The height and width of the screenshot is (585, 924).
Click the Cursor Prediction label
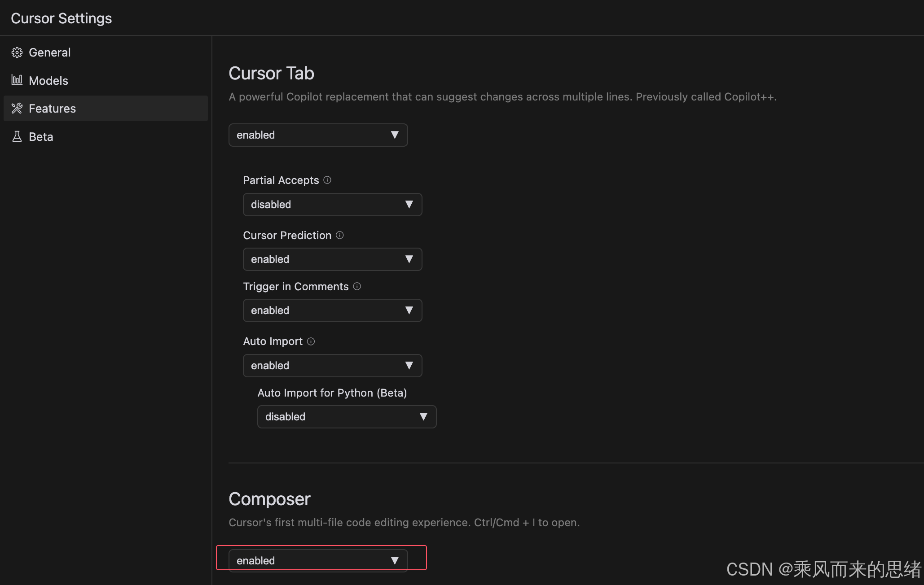pos(287,235)
